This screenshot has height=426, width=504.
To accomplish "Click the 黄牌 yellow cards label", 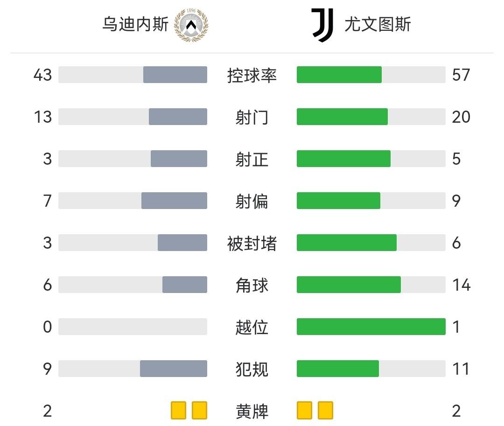I will click(252, 411).
